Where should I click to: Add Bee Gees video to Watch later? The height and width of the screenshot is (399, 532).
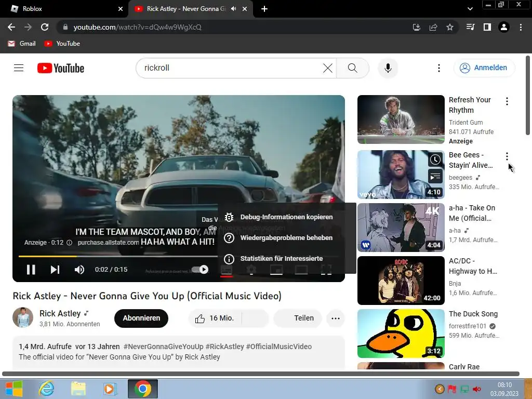(435, 159)
